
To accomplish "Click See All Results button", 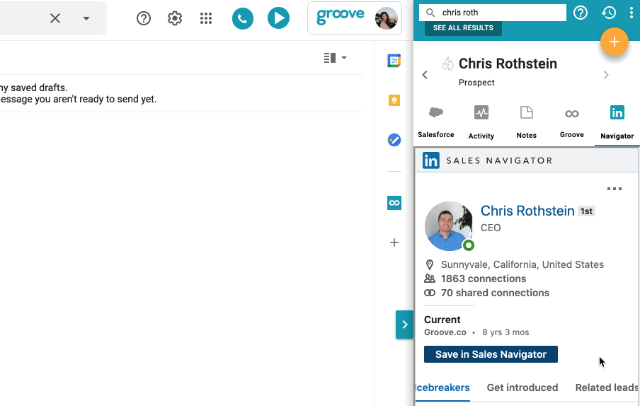I will 463,28.
